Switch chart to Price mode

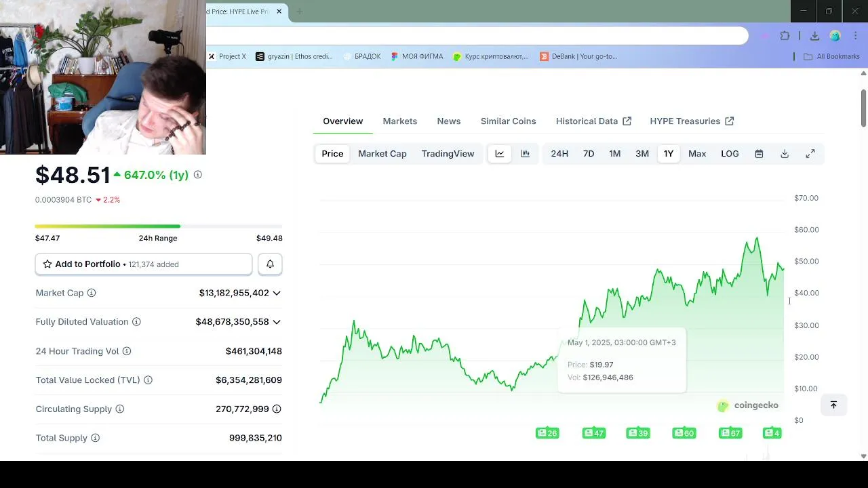(332, 154)
